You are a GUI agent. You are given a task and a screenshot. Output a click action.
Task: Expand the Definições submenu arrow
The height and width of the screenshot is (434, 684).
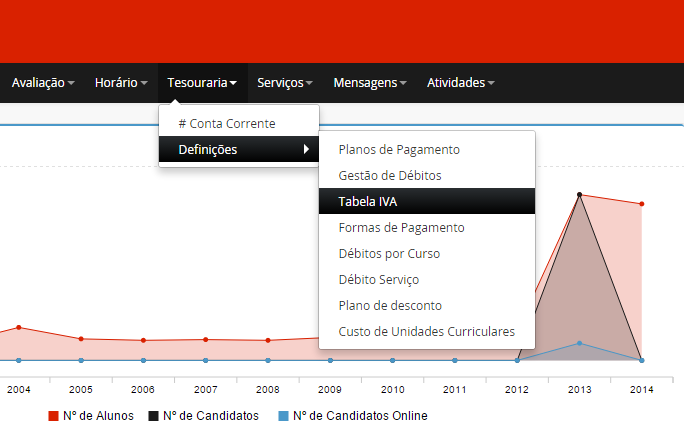point(306,150)
